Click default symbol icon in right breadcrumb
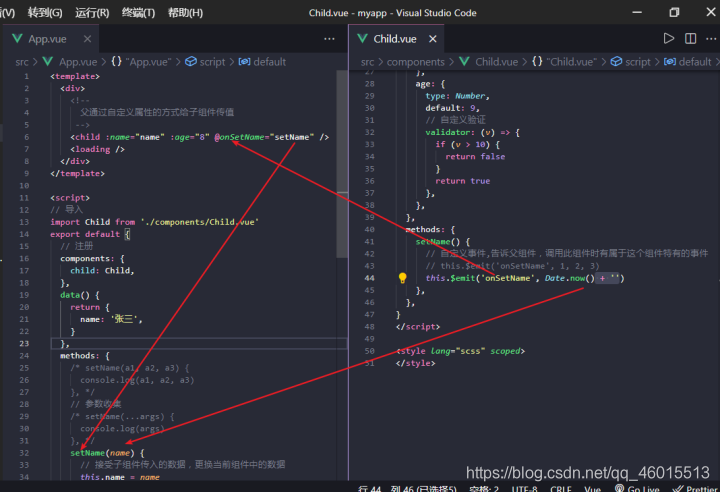This screenshot has width=720, height=492. pyautogui.click(x=670, y=62)
